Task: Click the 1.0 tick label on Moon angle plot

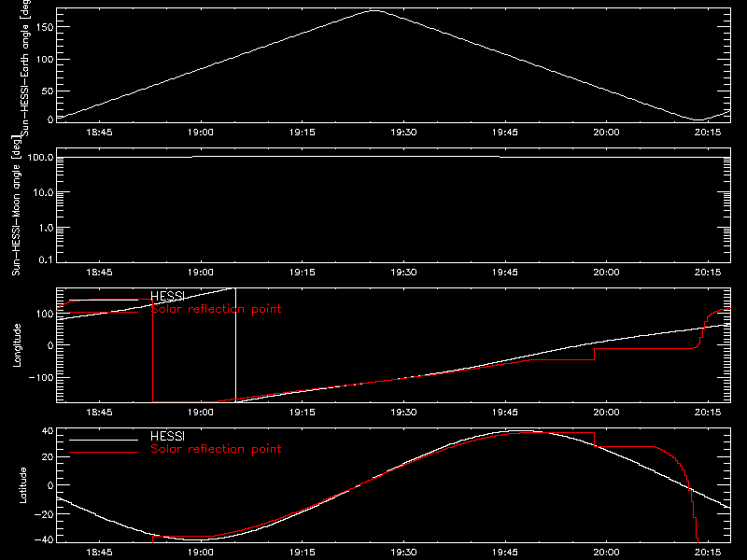Action: click(x=46, y=228)
